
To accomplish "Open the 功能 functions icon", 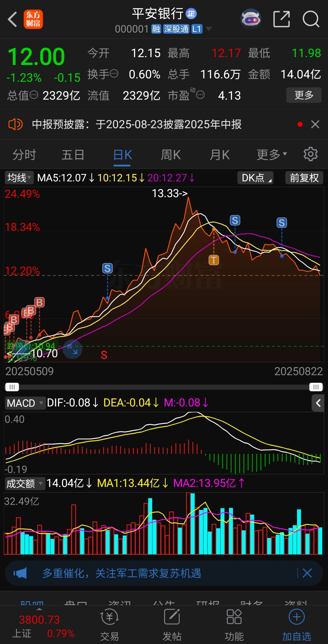I will click(x=234, y=625).
